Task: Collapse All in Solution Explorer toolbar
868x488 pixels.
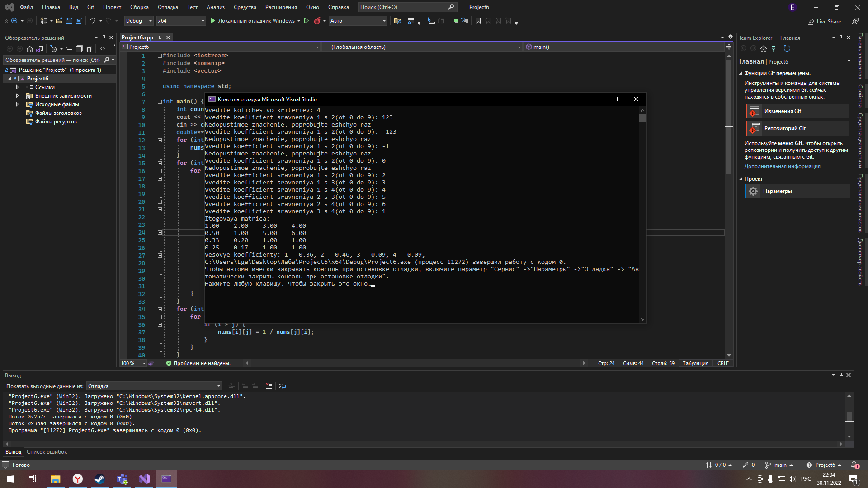Action: [x=79, y=49]
